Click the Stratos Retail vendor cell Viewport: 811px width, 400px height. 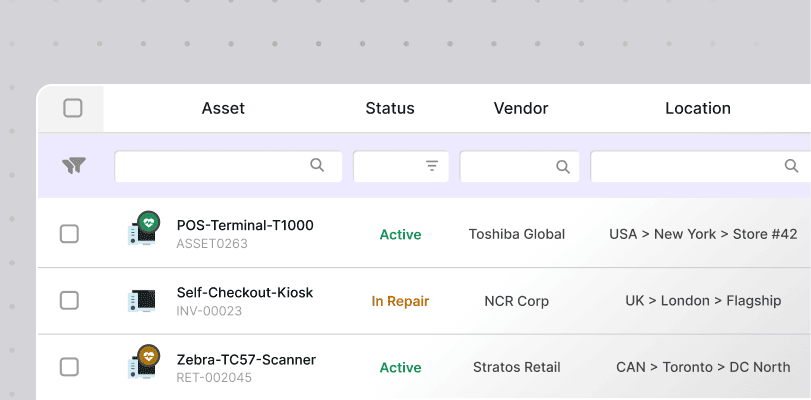517,367
